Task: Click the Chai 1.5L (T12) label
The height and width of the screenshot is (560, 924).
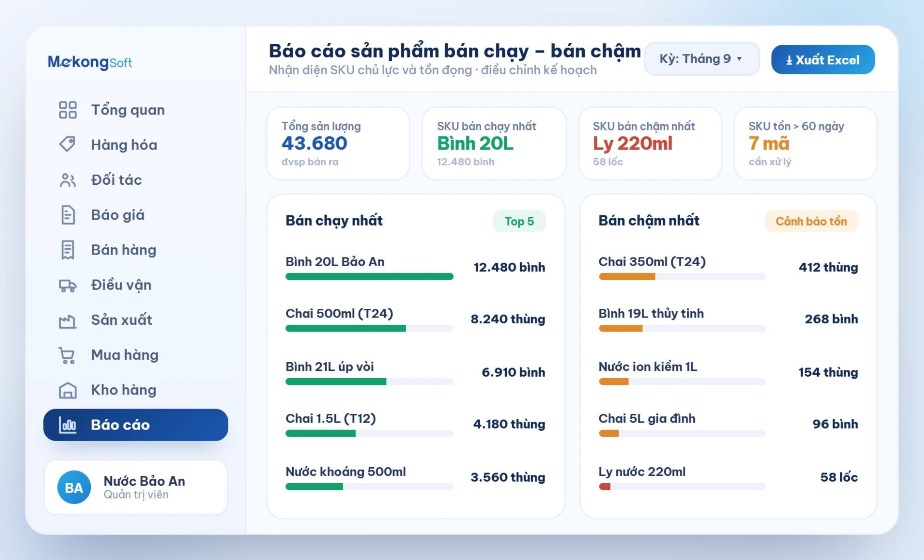Action: click(x=331, y=419)
